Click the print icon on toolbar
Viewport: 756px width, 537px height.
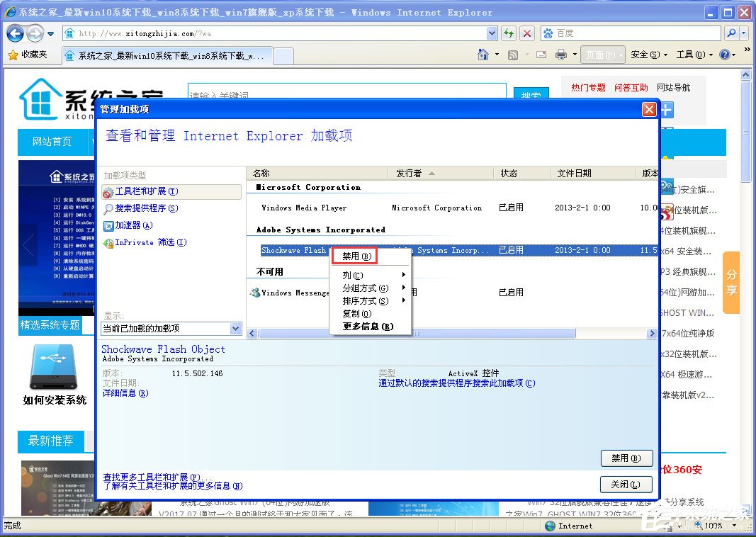(562, 55)
